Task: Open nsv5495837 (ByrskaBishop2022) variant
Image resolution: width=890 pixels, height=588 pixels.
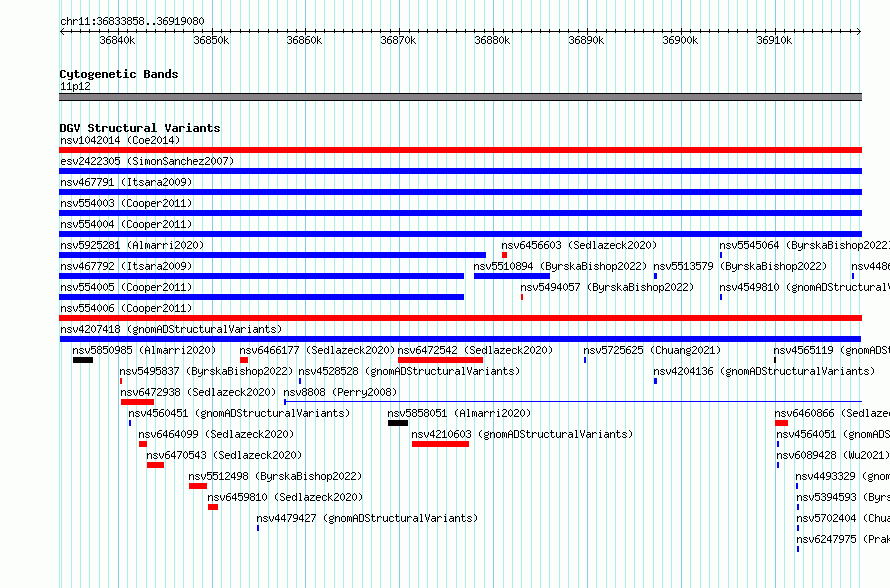Action: point(206,371)
